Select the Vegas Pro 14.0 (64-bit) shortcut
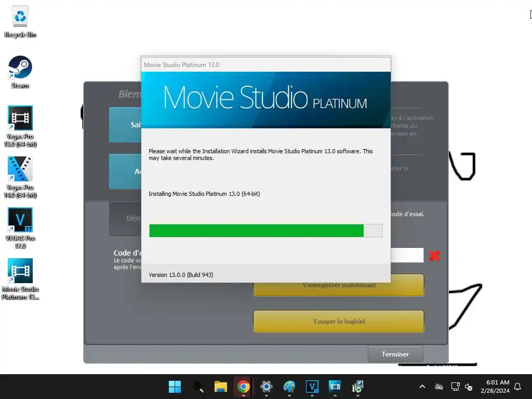The image size is (532, 399). (x=20, y=177)
